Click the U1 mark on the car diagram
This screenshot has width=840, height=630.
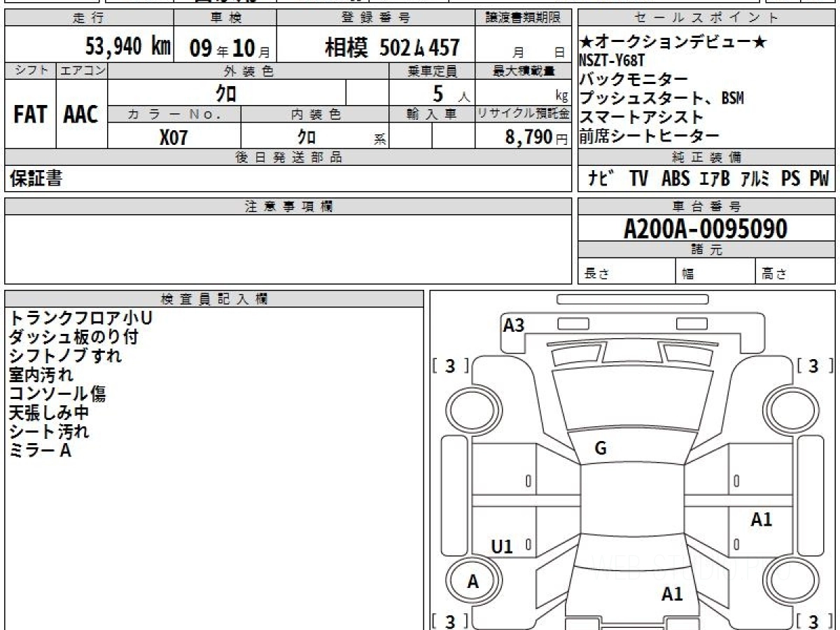click(502, 547)
